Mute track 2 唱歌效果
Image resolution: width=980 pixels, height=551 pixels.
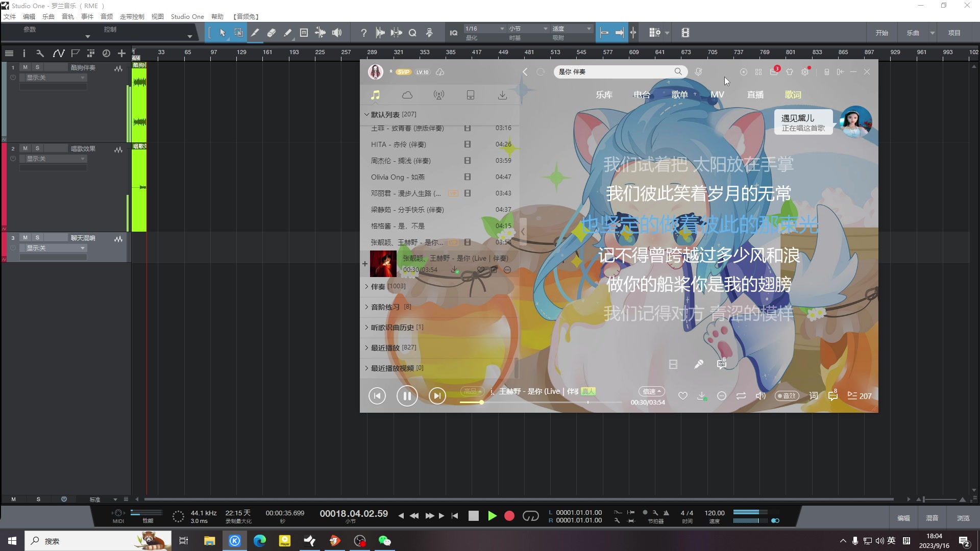(x=25, y=148)
